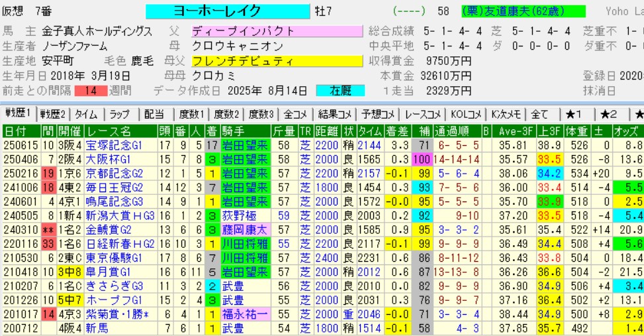Open the タイム tab

coord(86,113)
